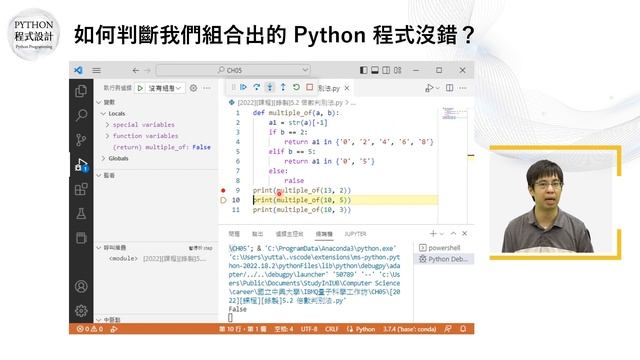Open the Source Control view
Screen dimensions: 640x360
(81, 140)
